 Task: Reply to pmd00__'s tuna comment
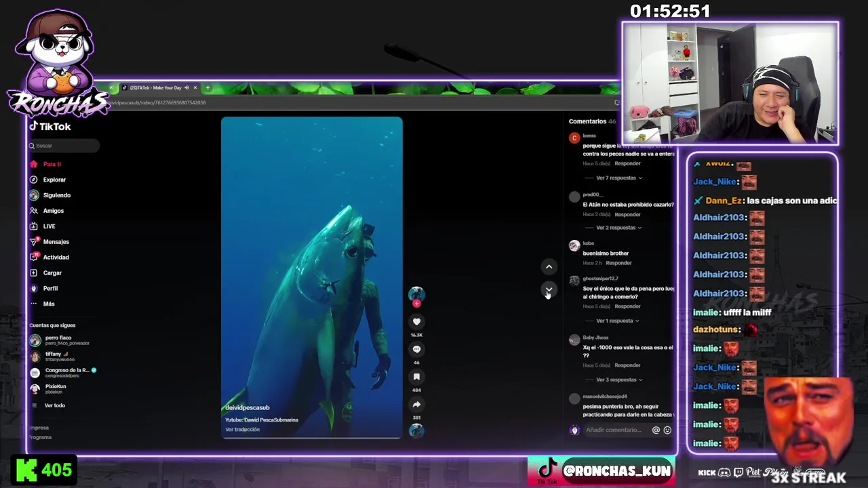627,214
